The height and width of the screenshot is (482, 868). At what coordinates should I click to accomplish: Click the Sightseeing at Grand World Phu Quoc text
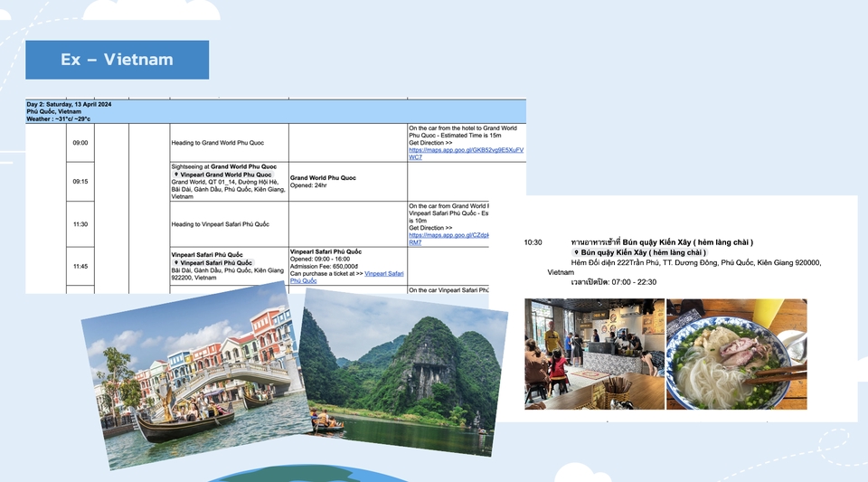[224, 166]
